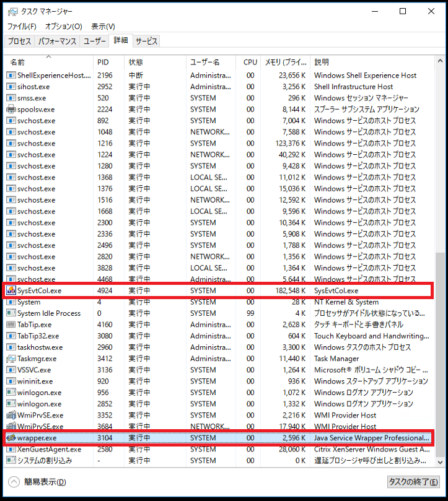Viewport: 448px width, 501px height.
Task: Open the ファイル(F) menu
Action: [22, 26]
